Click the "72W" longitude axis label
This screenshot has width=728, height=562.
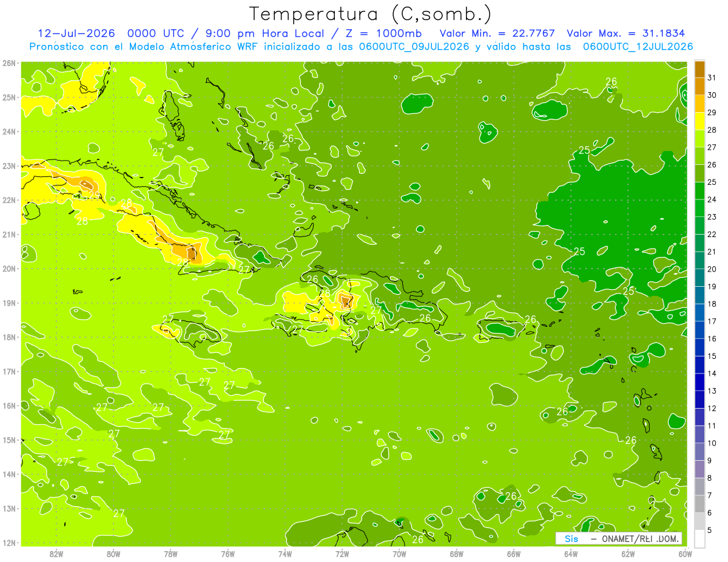[342, 554]
